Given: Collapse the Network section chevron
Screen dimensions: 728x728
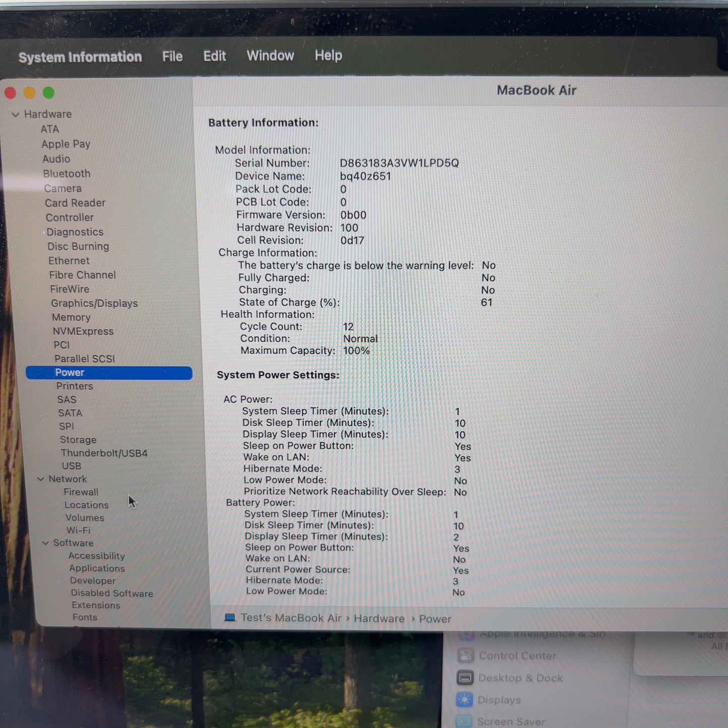Looking at the screenshot, I should [41, 479].
